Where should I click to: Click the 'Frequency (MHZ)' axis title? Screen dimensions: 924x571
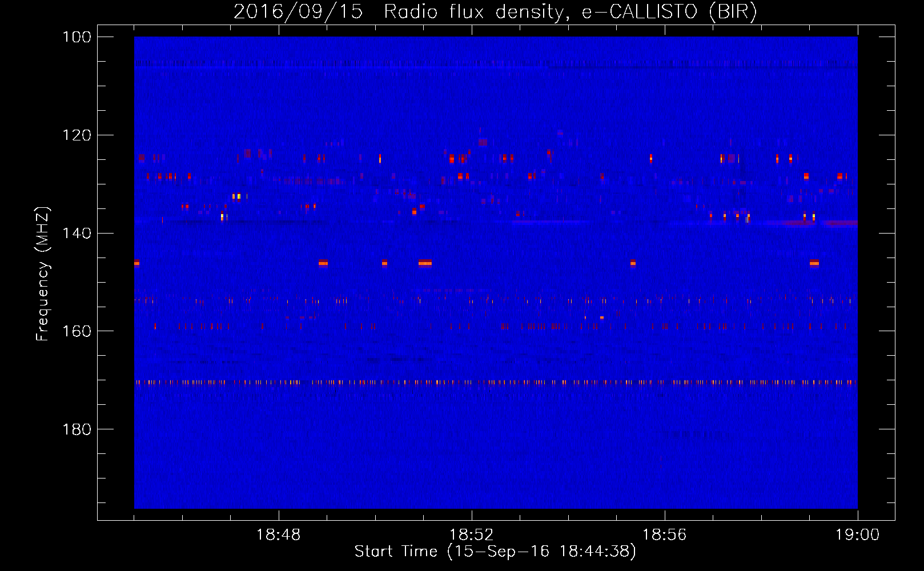click(x=43, y=274)
